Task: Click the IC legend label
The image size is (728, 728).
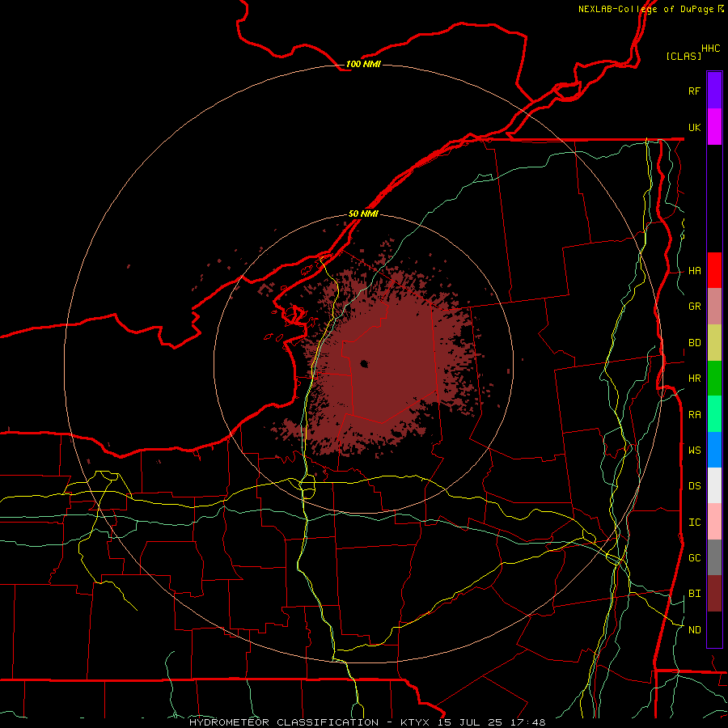Action: pos(694,523)
